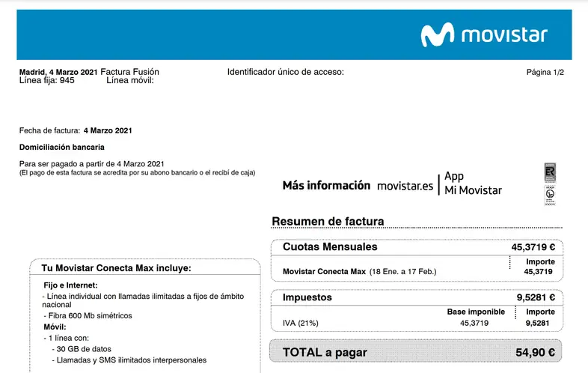The height and width of the screenshot is (373, 588).
Task: Click the 'Línea móvil:' label
Action: pos(130,80)
